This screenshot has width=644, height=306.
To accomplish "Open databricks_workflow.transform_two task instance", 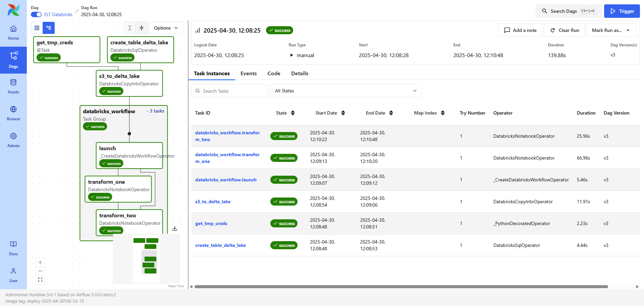I will tap(227, 136).
